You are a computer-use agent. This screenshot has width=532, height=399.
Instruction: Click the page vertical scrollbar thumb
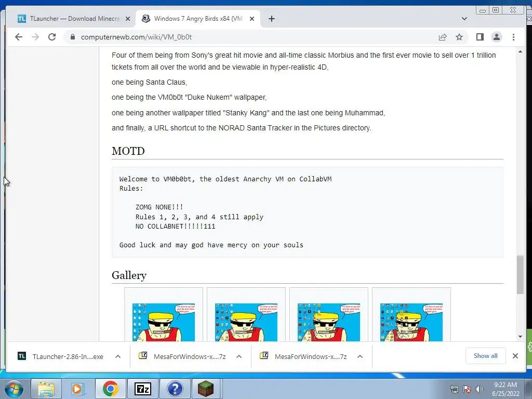[x=520, y=274]
